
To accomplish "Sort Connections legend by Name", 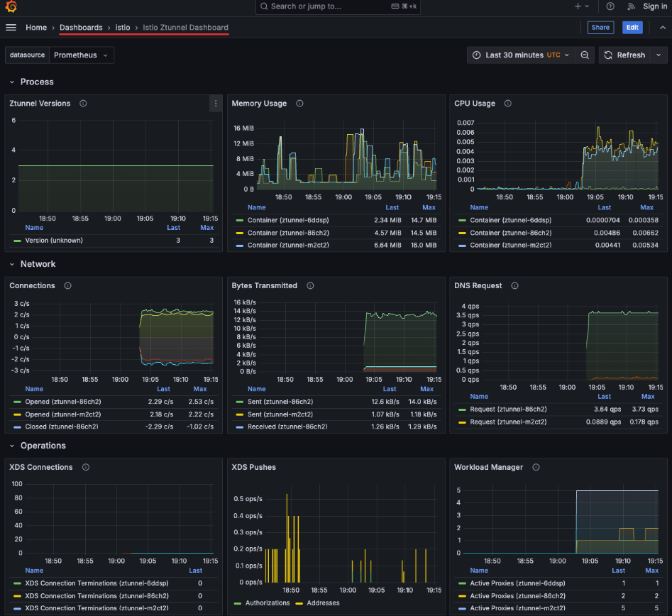I will [x=34, y=389].
